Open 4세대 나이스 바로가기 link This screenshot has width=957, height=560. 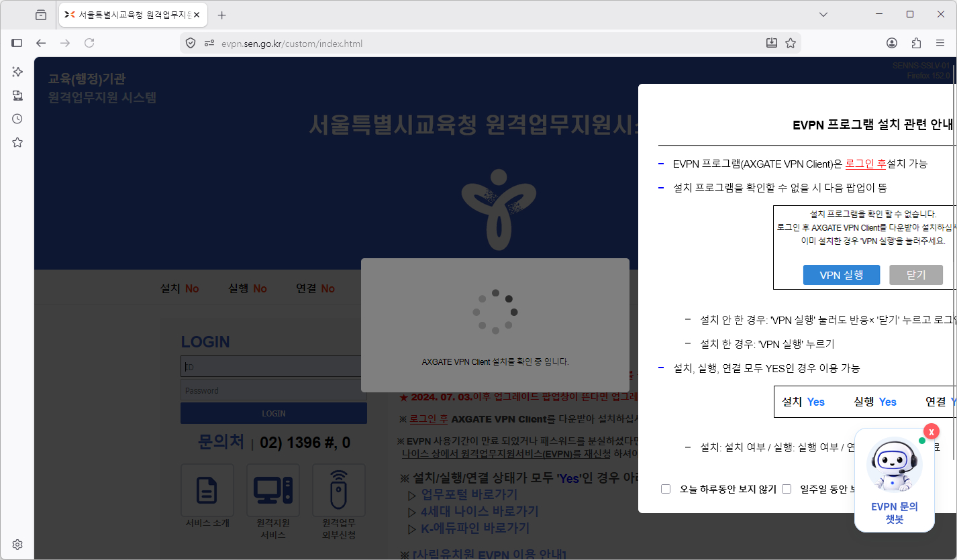tap(479, 512)
